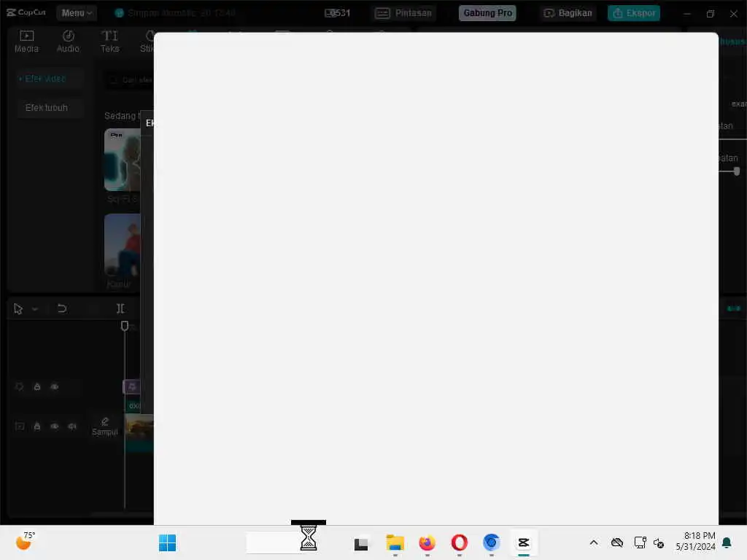Show hidden system tray icons
Screen dimensions: 747x560
(594, 542)
